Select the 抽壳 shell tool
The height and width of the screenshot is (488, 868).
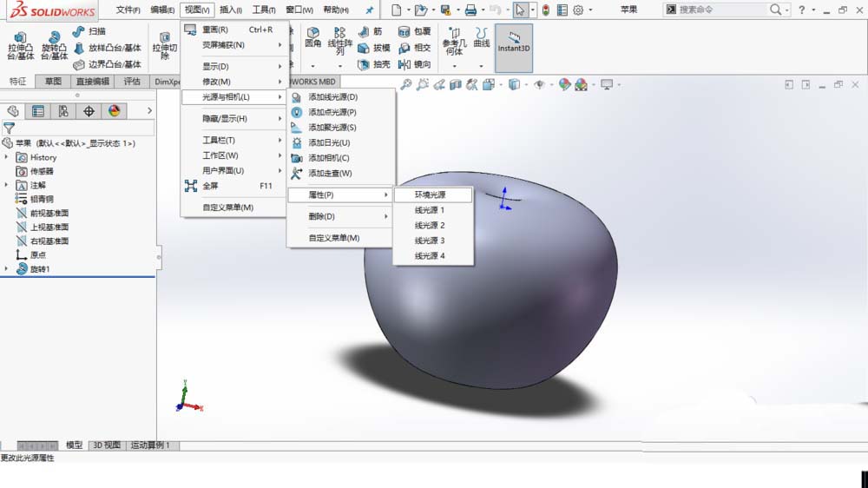coord(374,64)
